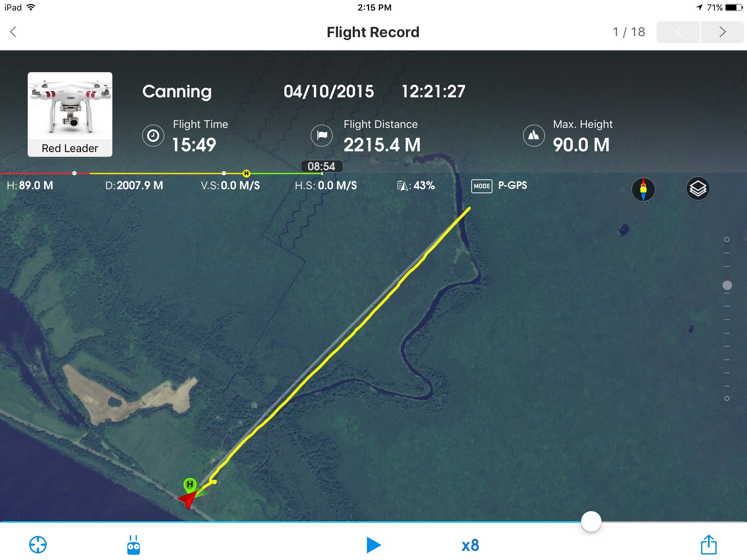Tap the red aircraft arrow on map

(188, 499)
